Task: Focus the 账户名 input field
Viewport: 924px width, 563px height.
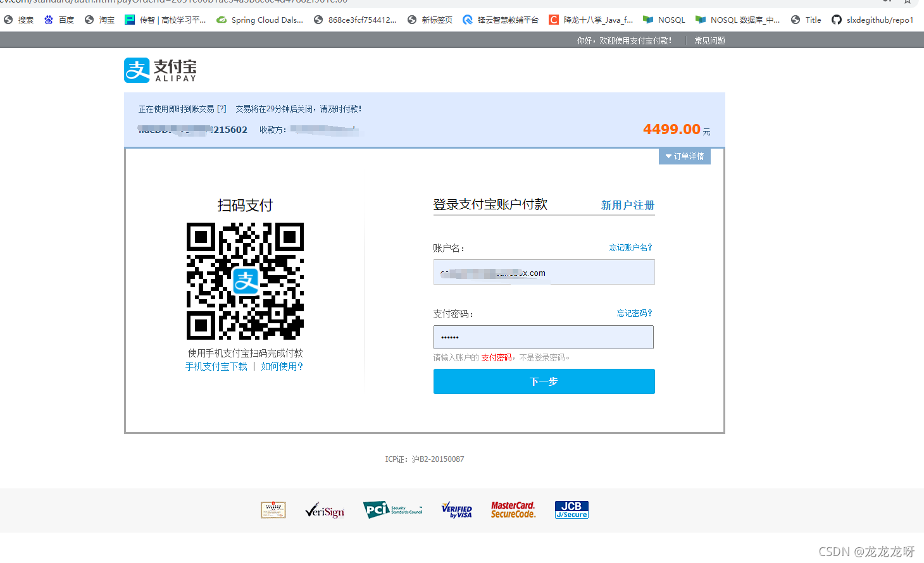Action: (544, 272)
